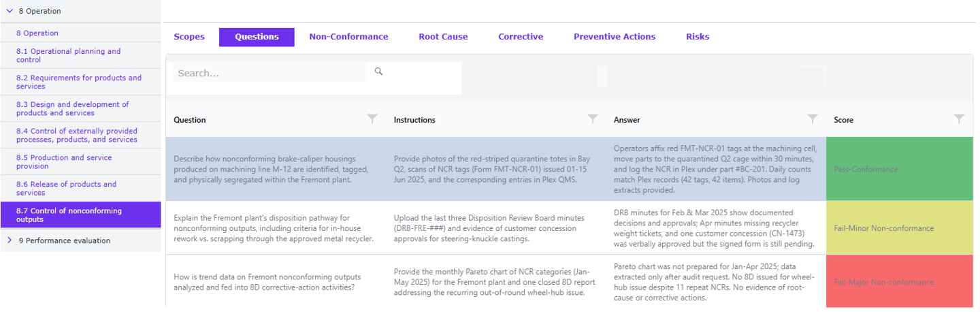Screen dimensions: 980x312
Task: Click into the Search input field
Action: (269, 73)
